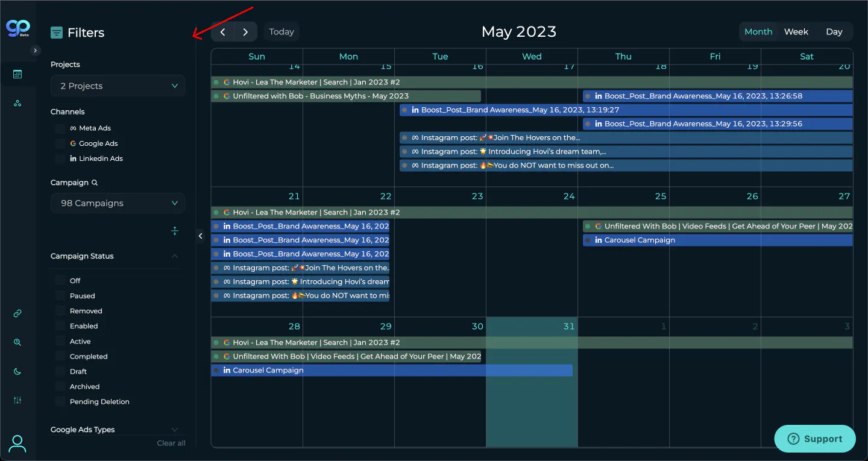The width and height of the screenshot is (868, 461).
Task: Select the Archived status checkbox
Action: [x=60, y=386]
